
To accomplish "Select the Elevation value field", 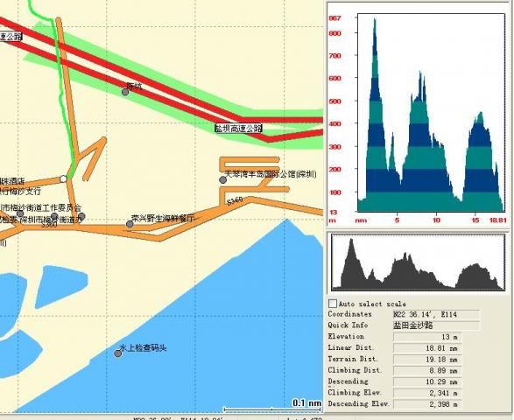I will click(x=427, y=337).
